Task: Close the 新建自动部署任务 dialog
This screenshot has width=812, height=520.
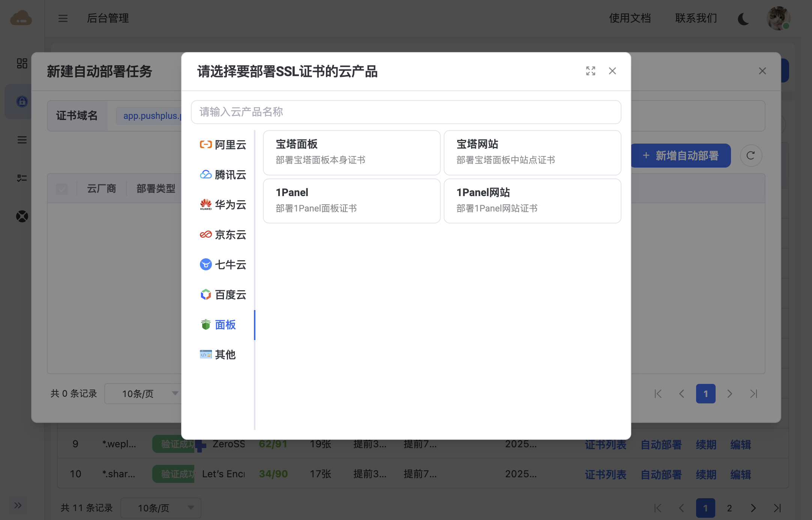Action: [762, 71]
